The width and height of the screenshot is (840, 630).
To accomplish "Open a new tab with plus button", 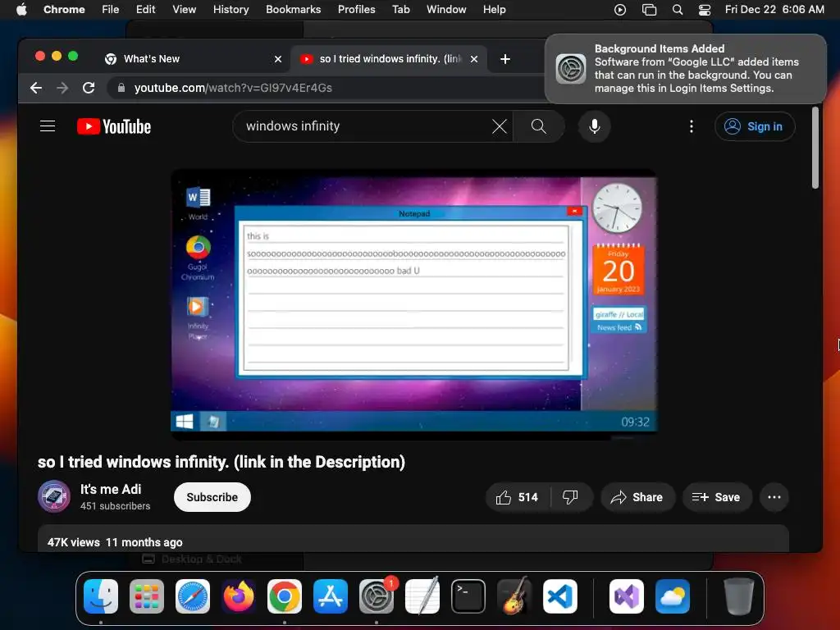I will 504,59.
